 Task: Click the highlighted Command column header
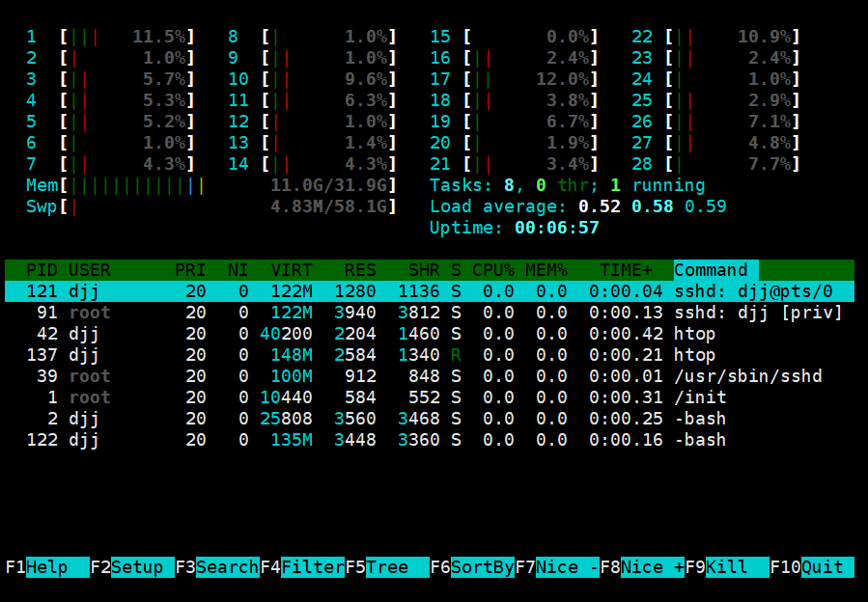[715, 270]
